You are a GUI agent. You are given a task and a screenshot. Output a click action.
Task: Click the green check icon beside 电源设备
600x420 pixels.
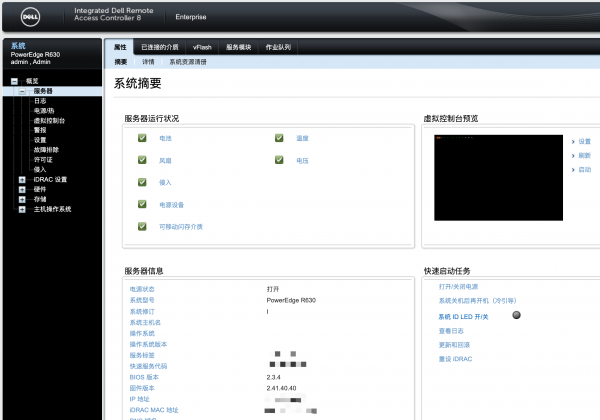click(142, 204)
